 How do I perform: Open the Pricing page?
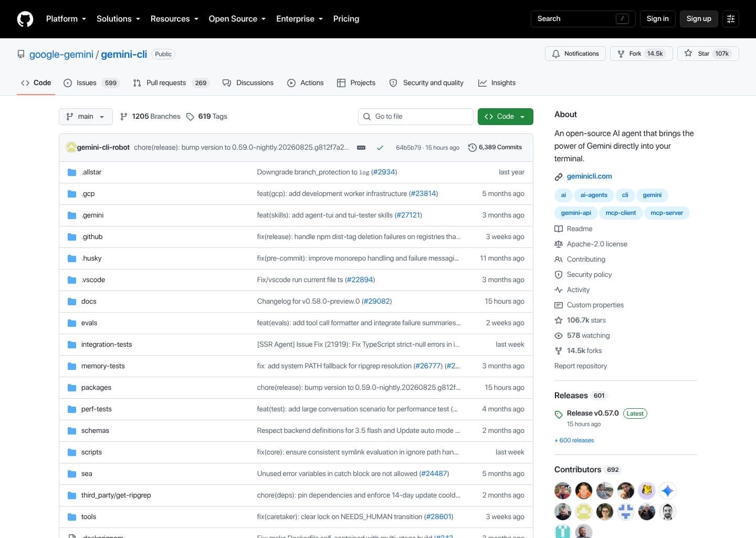(x=346, y=19)
